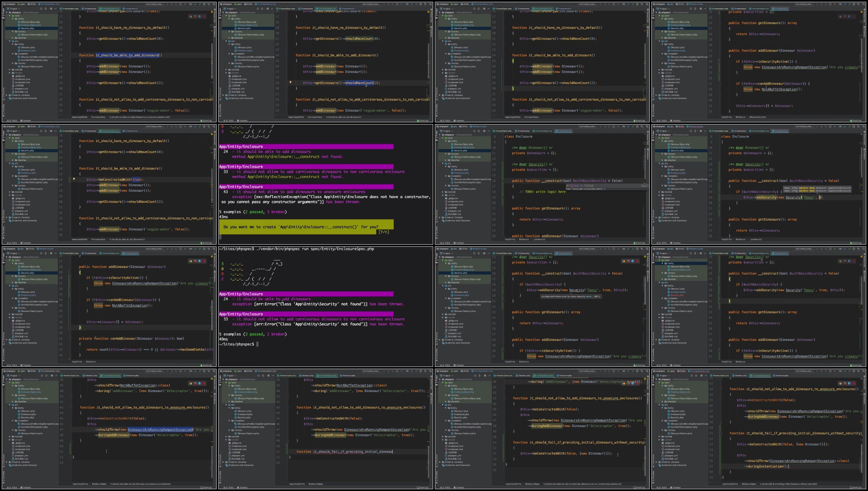This screenshot has width=868, height=491.
Task: Switch to Enclosure.php tab in the duringInstantiation frame
Action: click(781, 375)
